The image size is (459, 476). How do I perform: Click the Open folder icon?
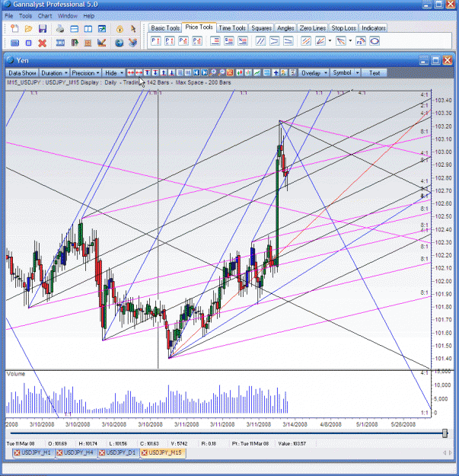[x=28, y=29]
